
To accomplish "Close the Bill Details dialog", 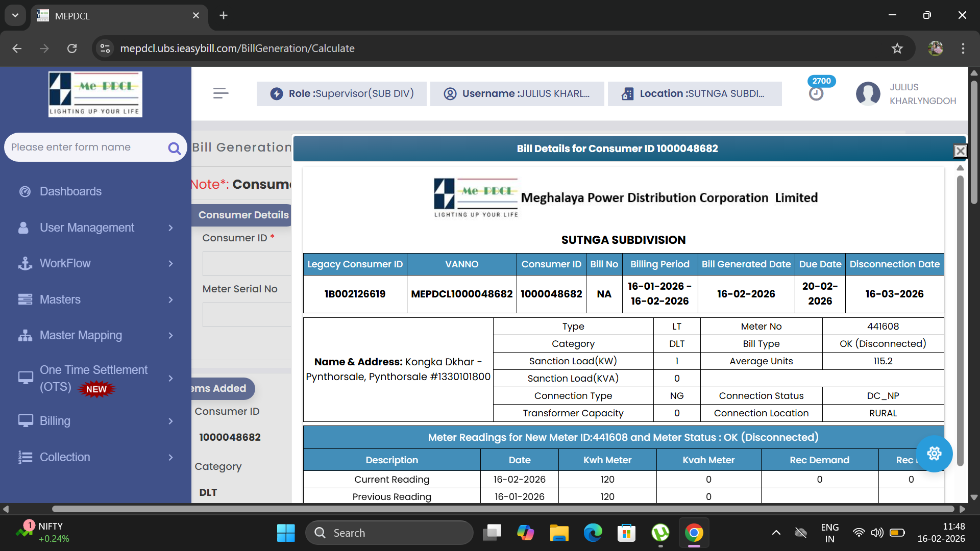I will pos(960,151).
